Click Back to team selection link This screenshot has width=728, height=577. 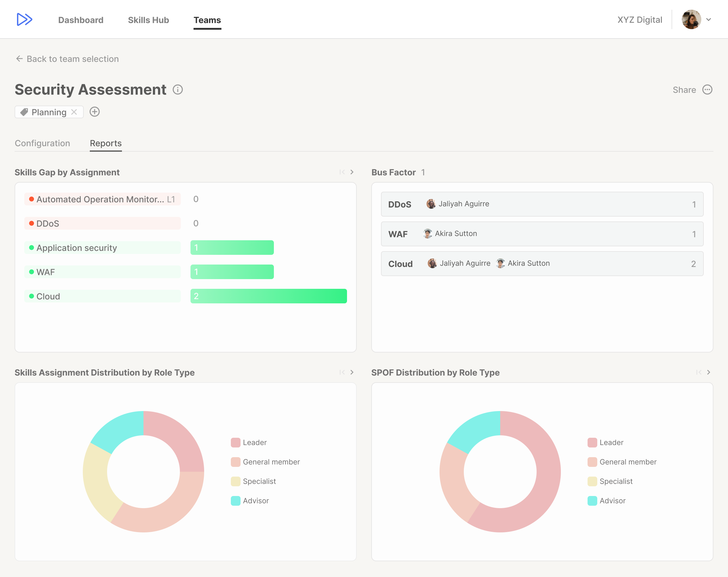coord(72,59)
